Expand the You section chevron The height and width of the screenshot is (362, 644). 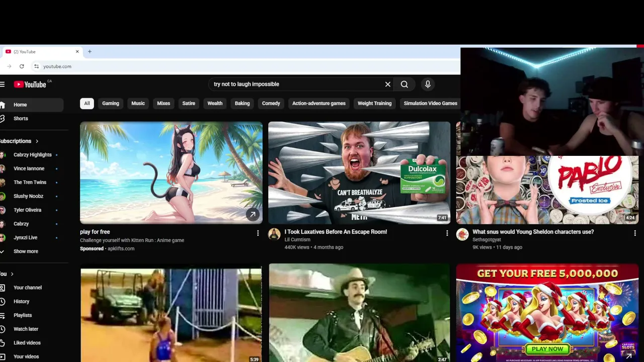pyautogui.click(x=12, y=274)
